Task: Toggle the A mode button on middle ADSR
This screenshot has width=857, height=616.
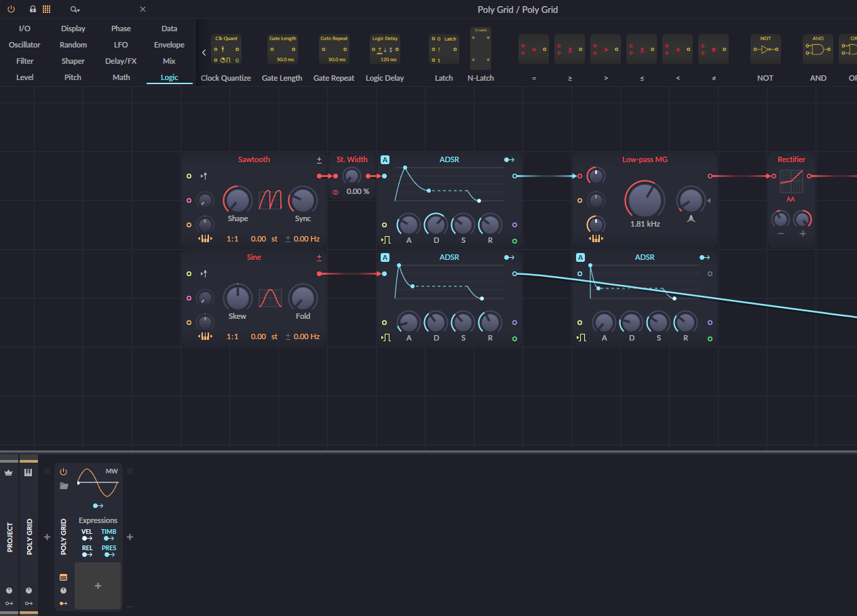Action: 385,258
